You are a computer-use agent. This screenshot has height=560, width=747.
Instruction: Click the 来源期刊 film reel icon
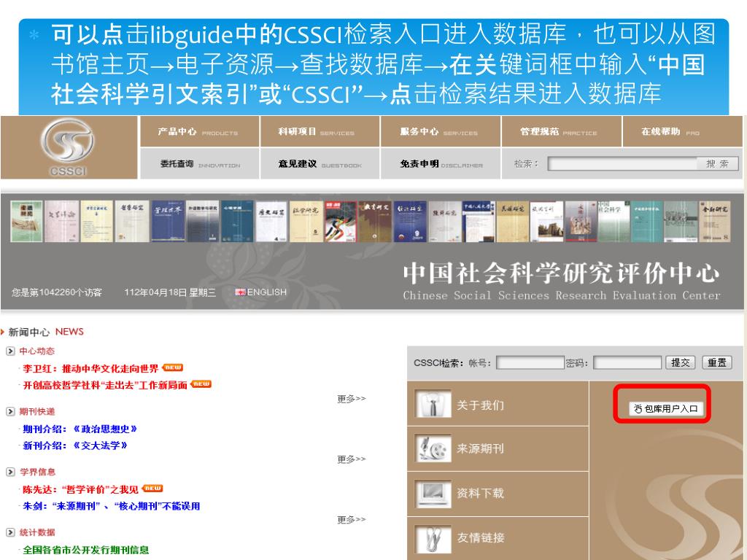click(433, 448)
